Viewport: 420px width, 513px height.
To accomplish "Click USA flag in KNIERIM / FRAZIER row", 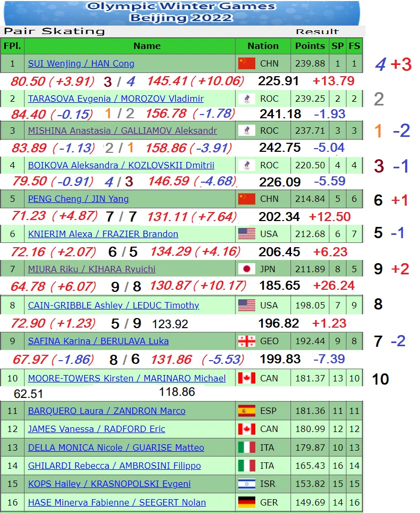I will (247, 234).
